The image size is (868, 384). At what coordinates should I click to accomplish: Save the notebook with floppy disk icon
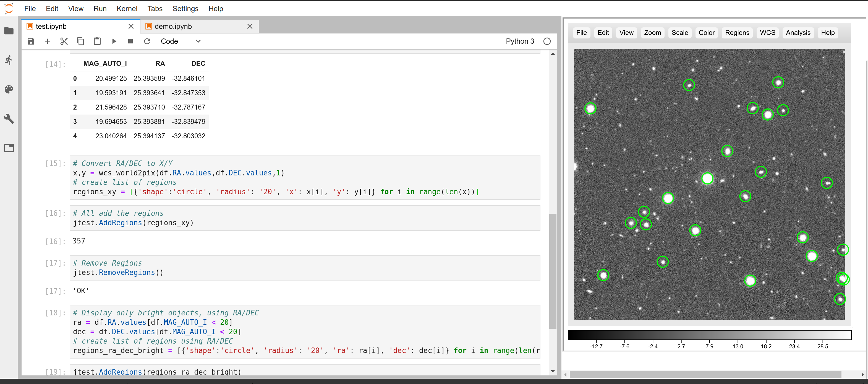tap(31, 41)
